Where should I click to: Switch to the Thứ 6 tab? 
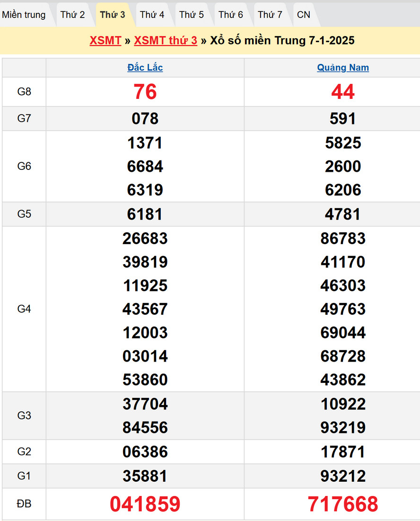[x=231, y=15]
